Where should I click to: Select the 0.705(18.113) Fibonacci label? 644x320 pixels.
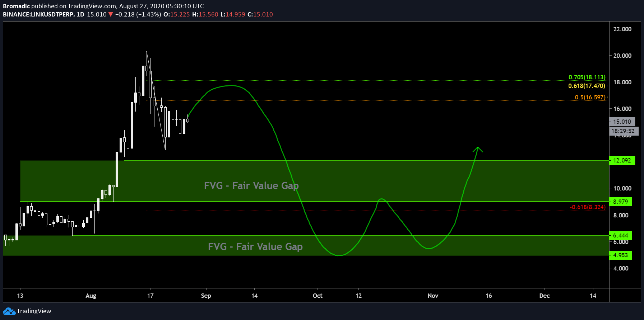587,77
